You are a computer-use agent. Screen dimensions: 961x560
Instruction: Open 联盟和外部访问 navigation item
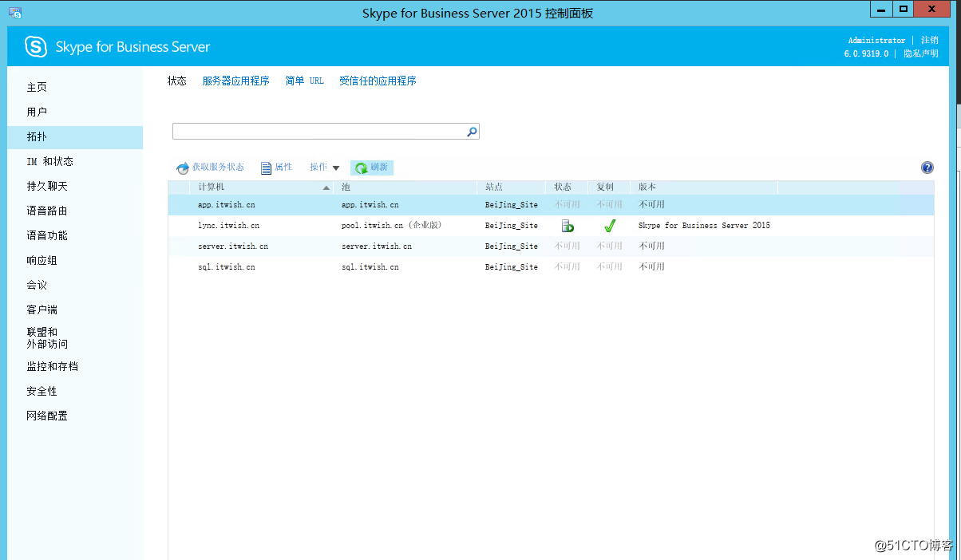click(x=75, y=338)
